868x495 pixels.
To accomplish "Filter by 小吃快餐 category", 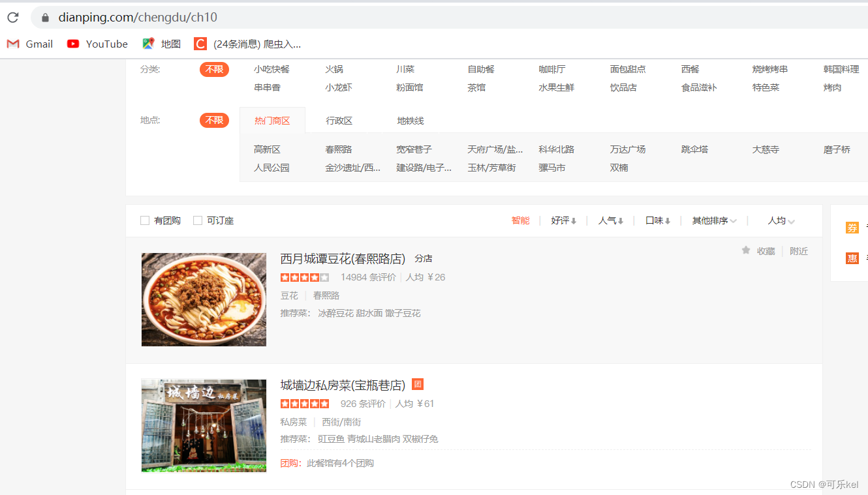I will click(x=271, y=69).
